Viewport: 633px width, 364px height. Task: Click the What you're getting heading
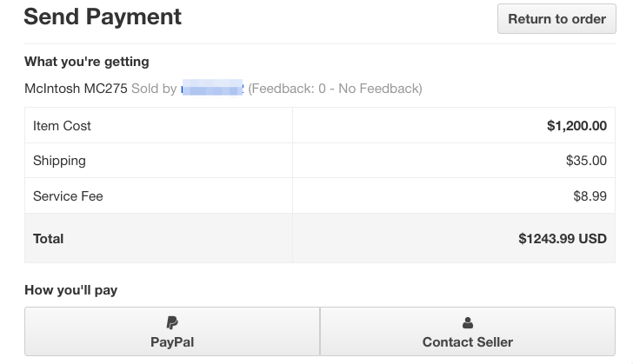click(87, 62)
